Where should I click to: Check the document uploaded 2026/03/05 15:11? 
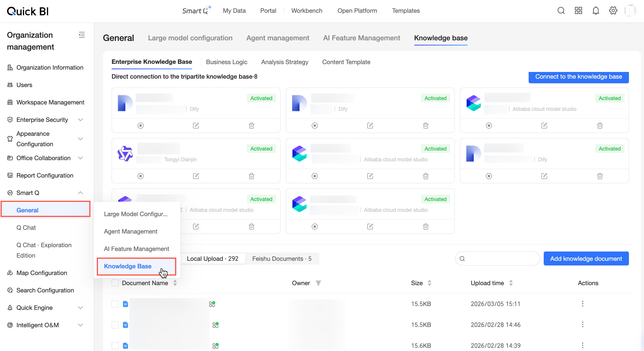coord(115,304)
